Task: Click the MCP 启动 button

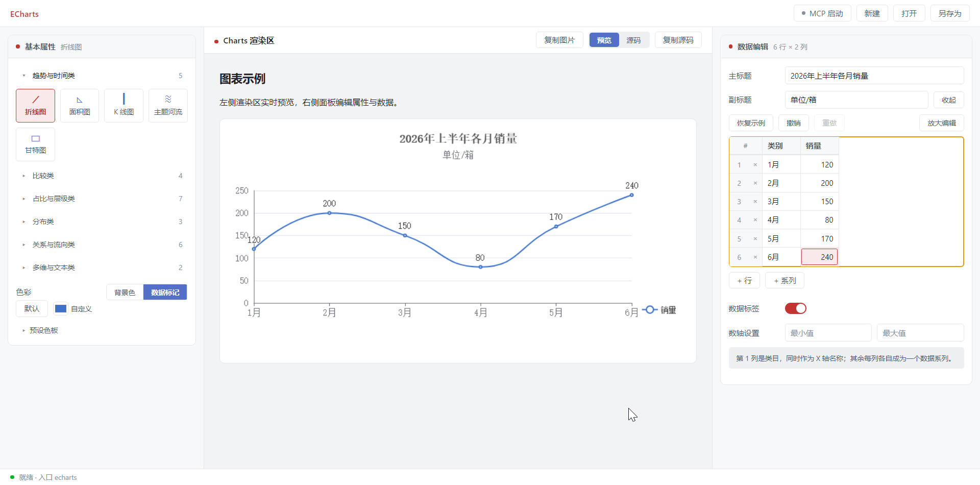Action: tap(822, 13)
